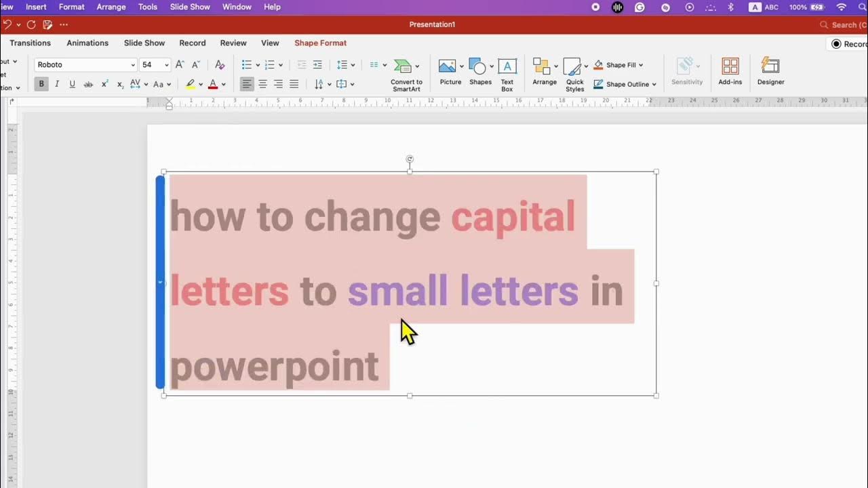This screenshot has width=868, height=488.
Task: Open the Align Text vertical options
Action: click(x=344, y=84)
